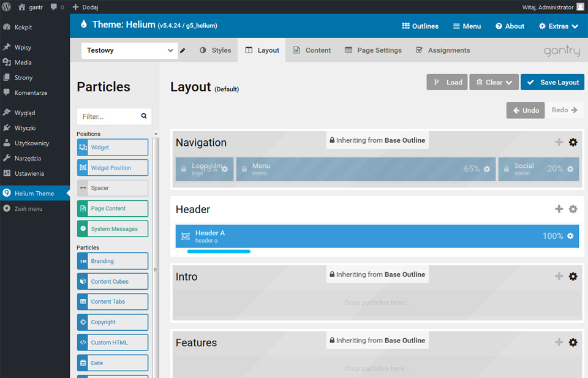Open the About page
Image resolution: width=588 pixels, height=378 pixels.
(510, 26)
